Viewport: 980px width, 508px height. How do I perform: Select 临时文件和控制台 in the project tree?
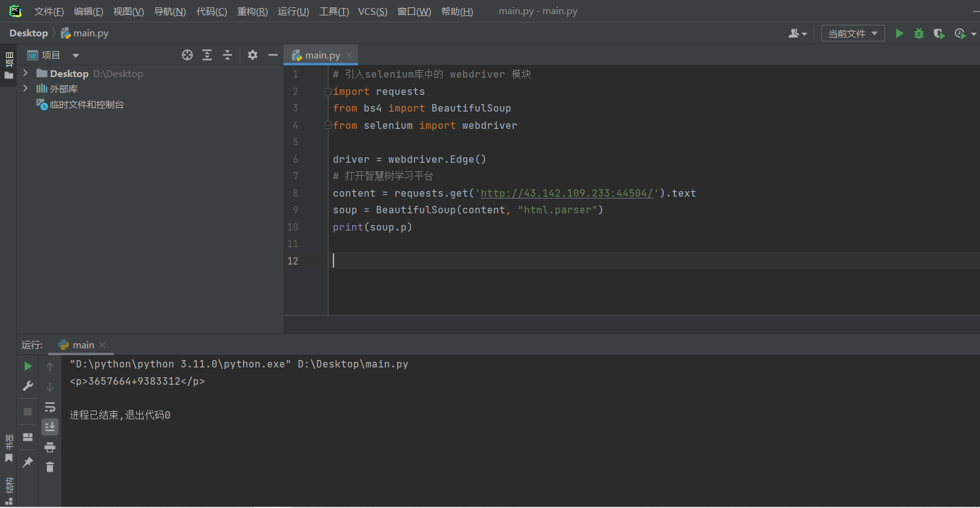click(86, 105)
